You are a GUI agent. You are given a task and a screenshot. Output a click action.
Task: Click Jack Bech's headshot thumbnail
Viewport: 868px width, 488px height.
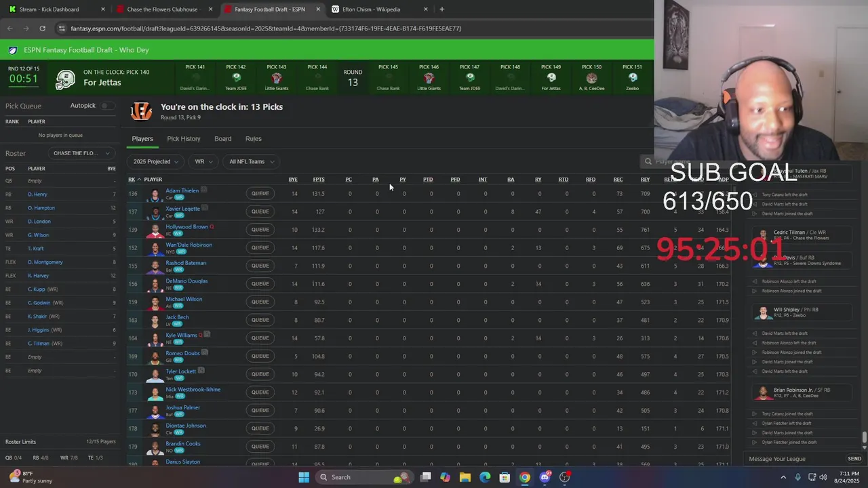click(x=156, y=320)
